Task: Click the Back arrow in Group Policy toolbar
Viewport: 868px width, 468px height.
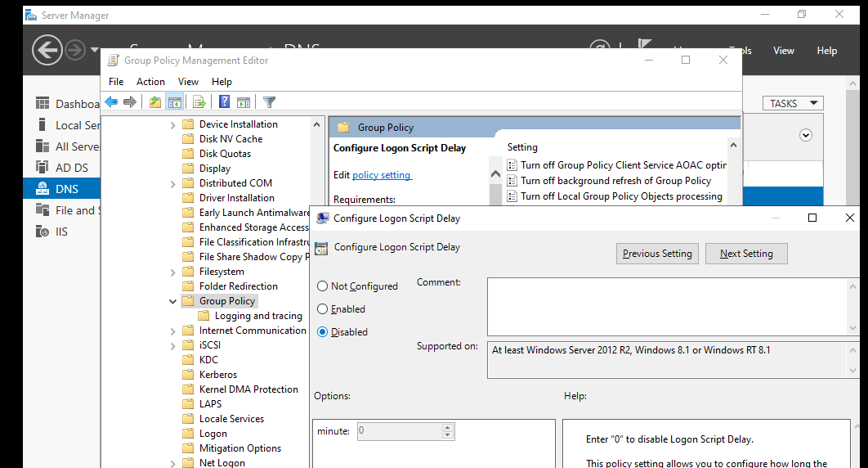Action: click(x=111, y=102)
